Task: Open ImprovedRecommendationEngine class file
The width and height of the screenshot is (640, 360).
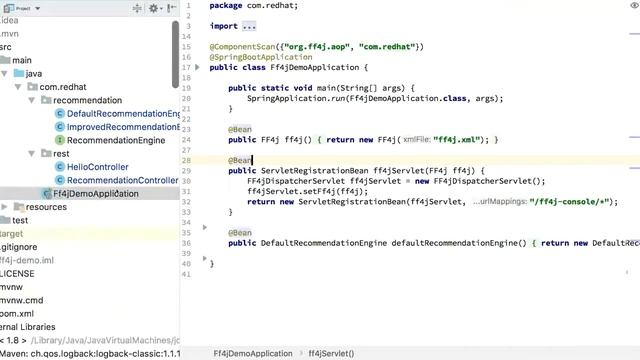Action: coord(123,127)
